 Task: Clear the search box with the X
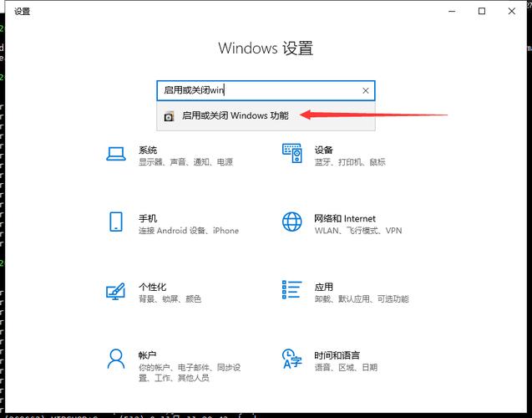tap(366, 90)
